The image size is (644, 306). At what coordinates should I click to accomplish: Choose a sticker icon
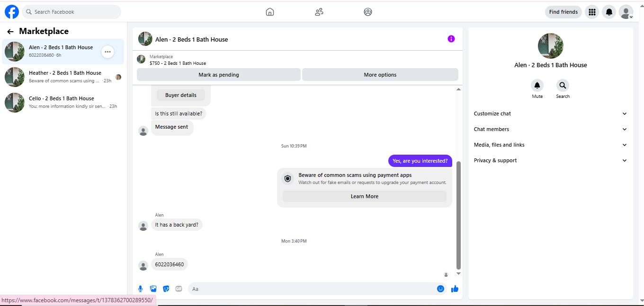[166, 289]
